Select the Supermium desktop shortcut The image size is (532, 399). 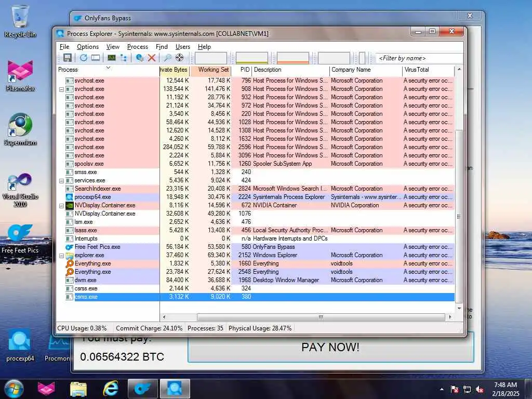click(20, 129)
